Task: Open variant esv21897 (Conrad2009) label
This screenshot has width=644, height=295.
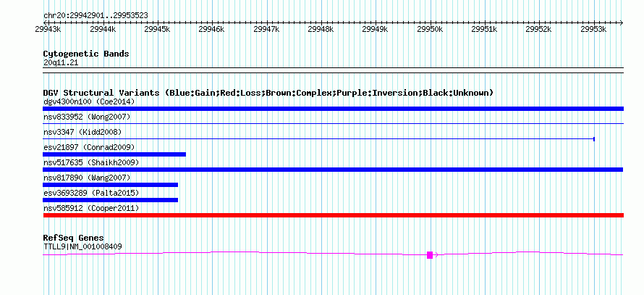Action: [x=89, y=147]
